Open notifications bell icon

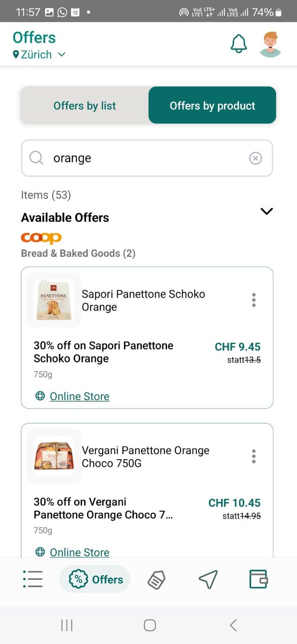tap(239, 44)
